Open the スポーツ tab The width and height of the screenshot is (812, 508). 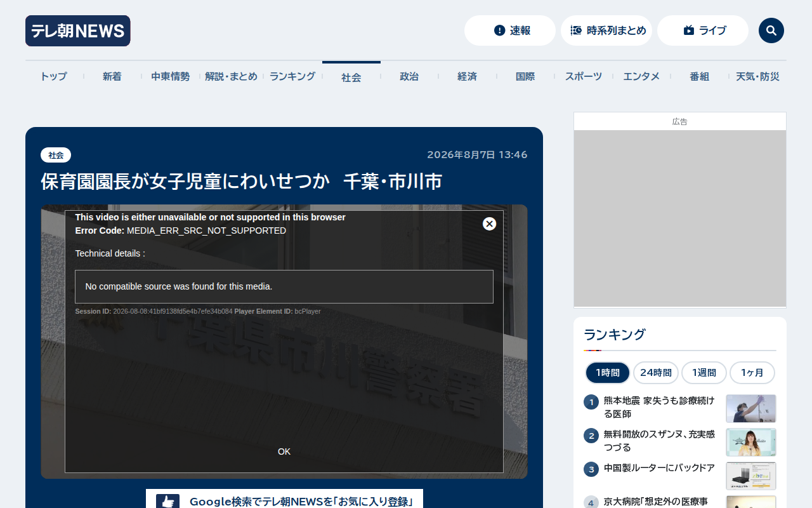[584, 76]
